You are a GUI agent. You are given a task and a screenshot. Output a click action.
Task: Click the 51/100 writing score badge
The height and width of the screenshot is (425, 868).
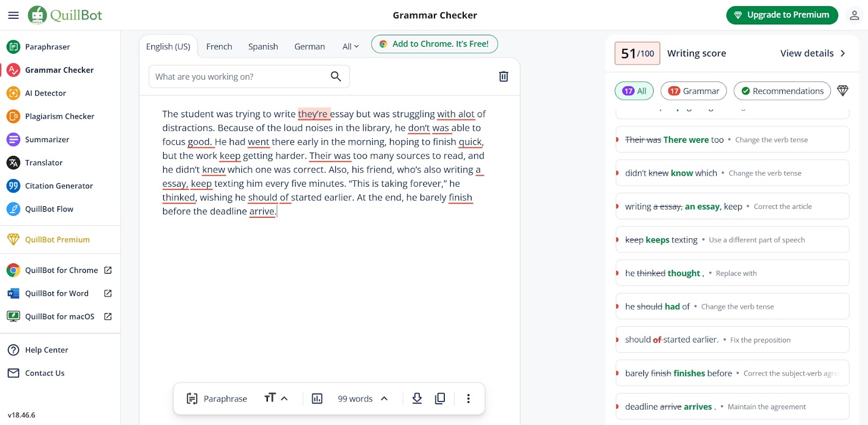[637, 53]
